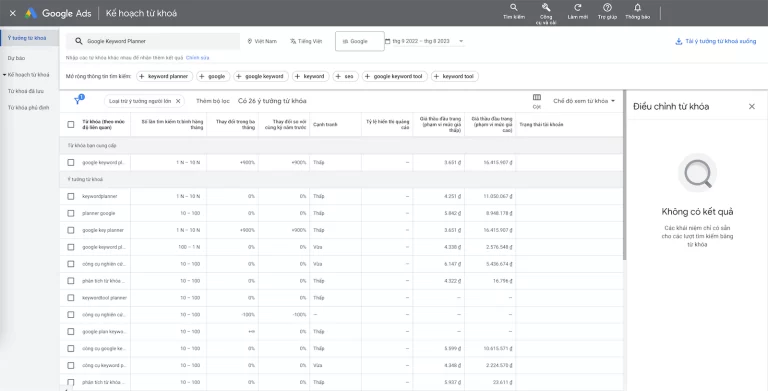Viewport: 768px width, 391px height.
Task: Sort by Số lần tìm kiếm trung bình hàng tháng
Action: (x=172, y=124)
